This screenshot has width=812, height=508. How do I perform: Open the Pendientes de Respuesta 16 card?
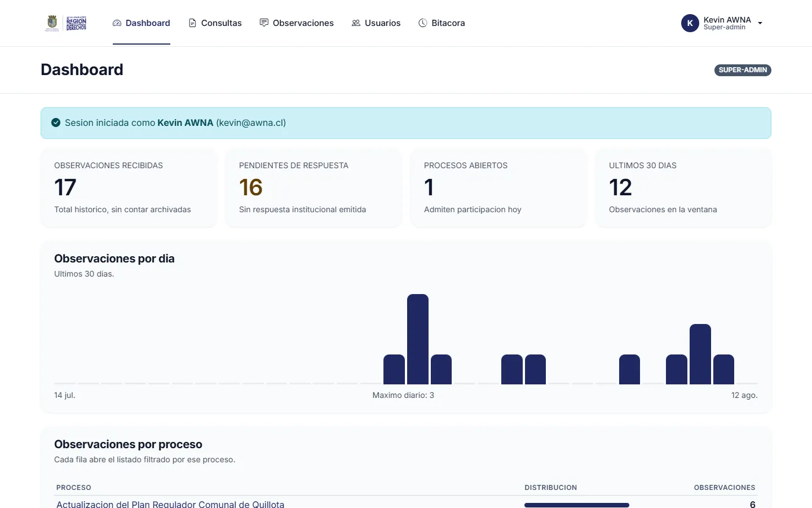pos(314,187)
